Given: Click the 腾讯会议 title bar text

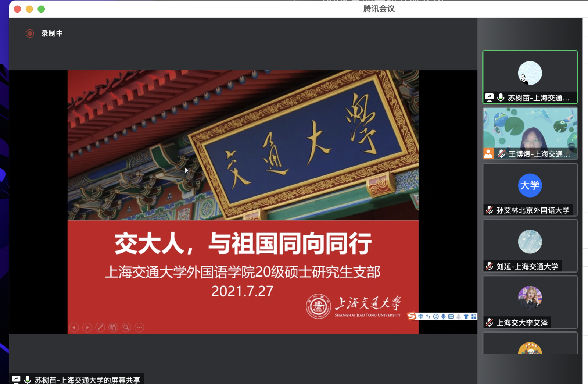Looking at the screenshot, I should [378, 8].
